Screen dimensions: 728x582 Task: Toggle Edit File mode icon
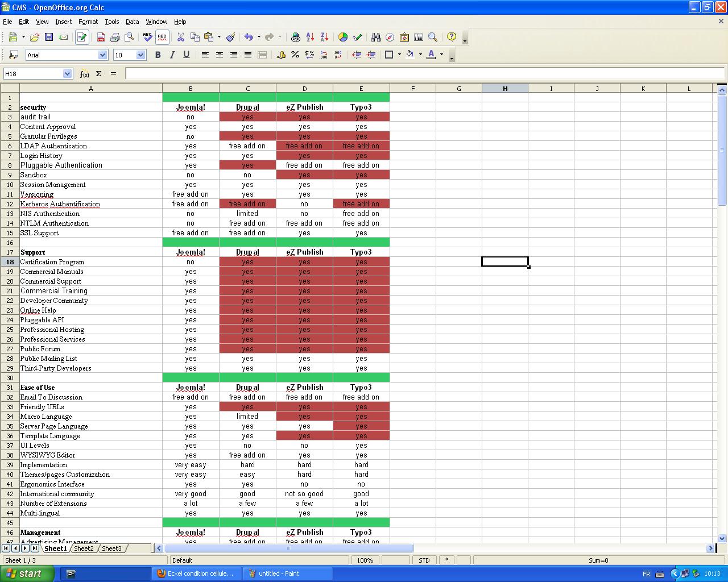coord(82,37)
